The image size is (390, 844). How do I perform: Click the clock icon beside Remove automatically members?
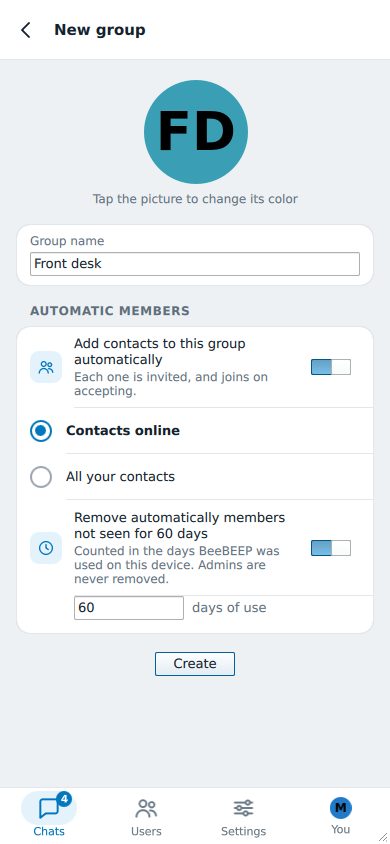coord(46,548)
